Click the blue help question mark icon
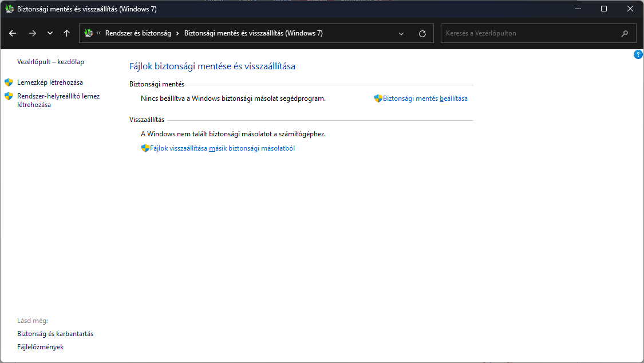 point(638,54)
